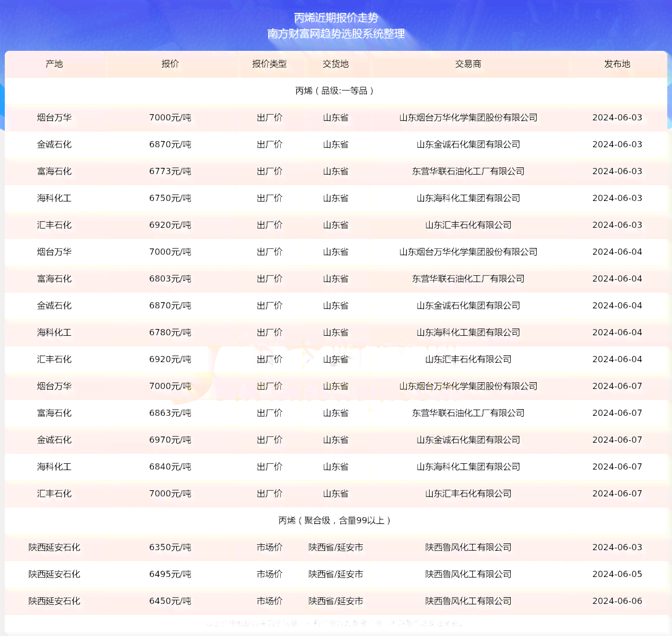
Task: Click the 产地 column header
Action: click(54, 64)
